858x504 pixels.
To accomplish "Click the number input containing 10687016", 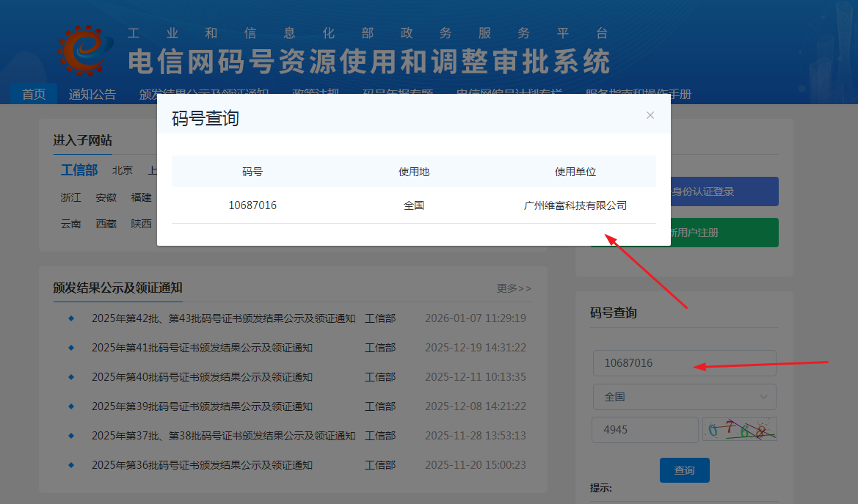I will click(x=684, y=362).
